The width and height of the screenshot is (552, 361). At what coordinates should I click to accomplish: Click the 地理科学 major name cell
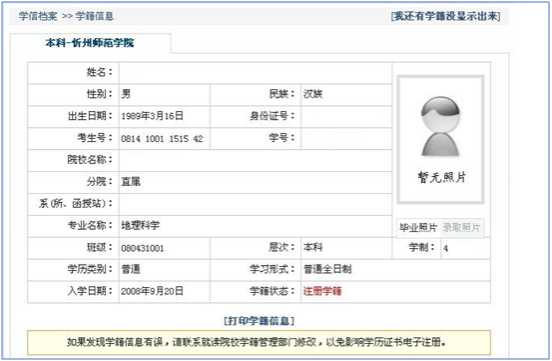140,225
